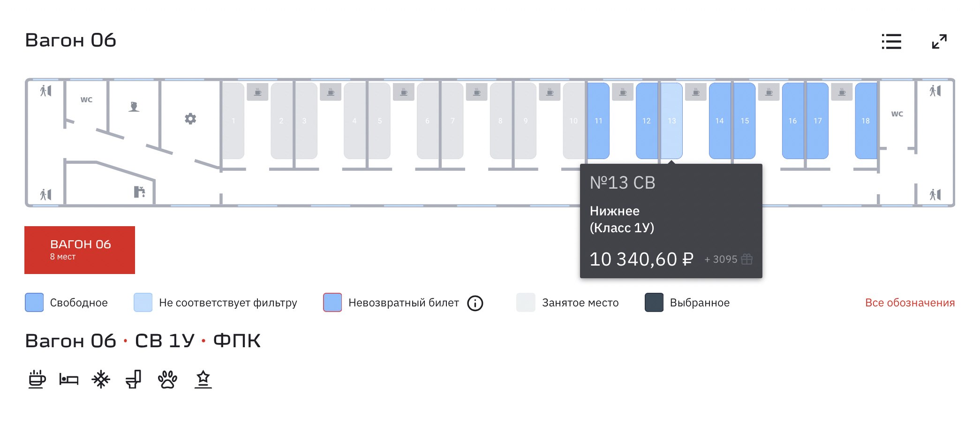Expand the wagon scheme to fullscreen
Image resolution: width=980 pixels, height=427 pixels.
point(939,41)
